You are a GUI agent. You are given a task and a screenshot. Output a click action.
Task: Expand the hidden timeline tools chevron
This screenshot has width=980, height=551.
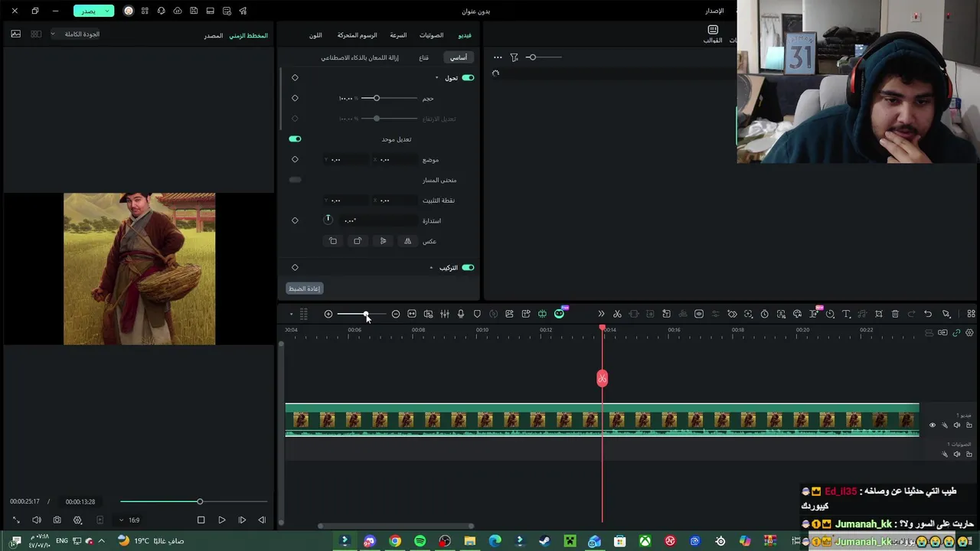click(x=601, y=314)
